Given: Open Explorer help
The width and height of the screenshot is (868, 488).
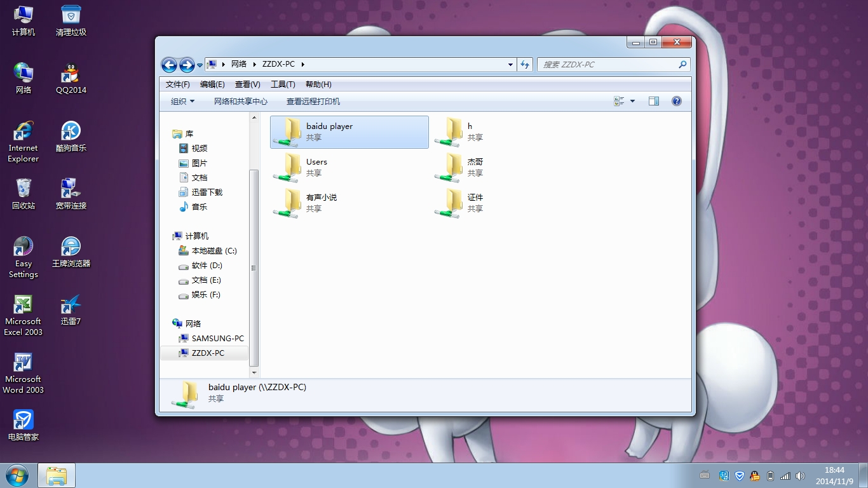Looking at the screenshot, I should [x=677, y=101].
